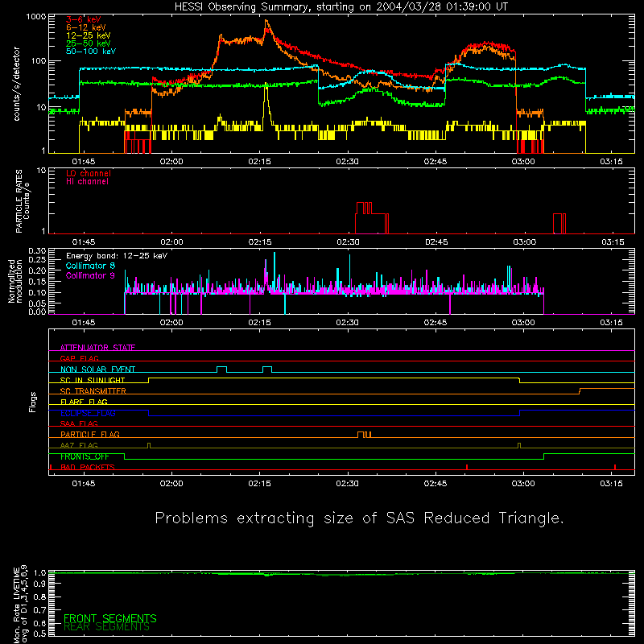
Task: Select the 25-50 keV legend label
Action: click(89, 43)
